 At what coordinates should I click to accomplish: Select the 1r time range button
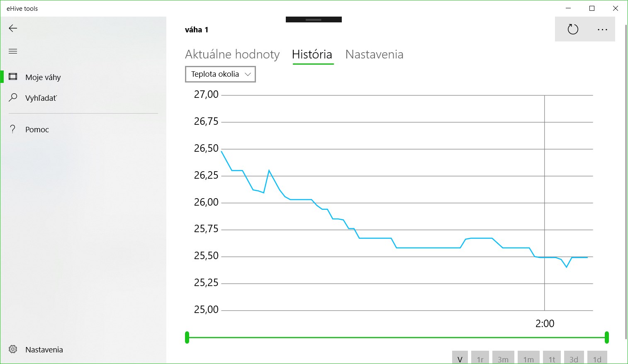tap(480, 359)
